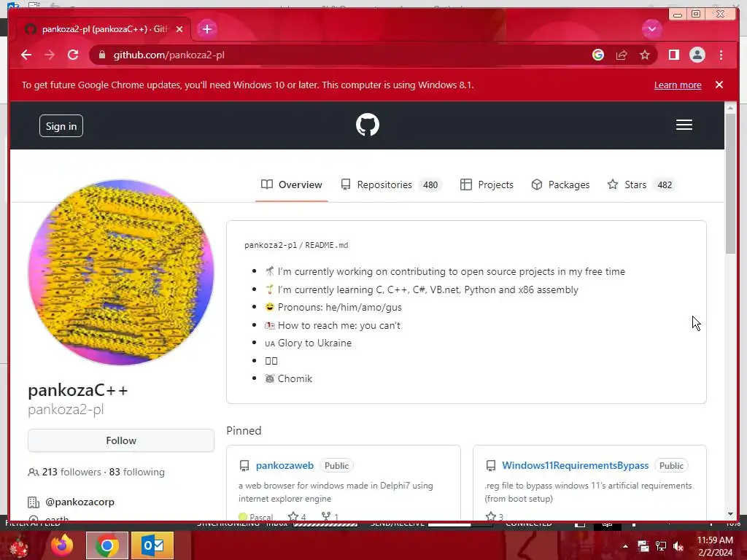Open Chrome's three-dot menu
Screen dimensions: 747x560
(721, 55)
